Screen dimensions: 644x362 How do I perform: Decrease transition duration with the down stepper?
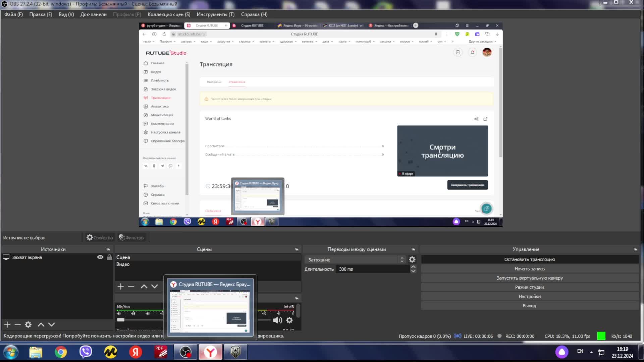(413, 271)
